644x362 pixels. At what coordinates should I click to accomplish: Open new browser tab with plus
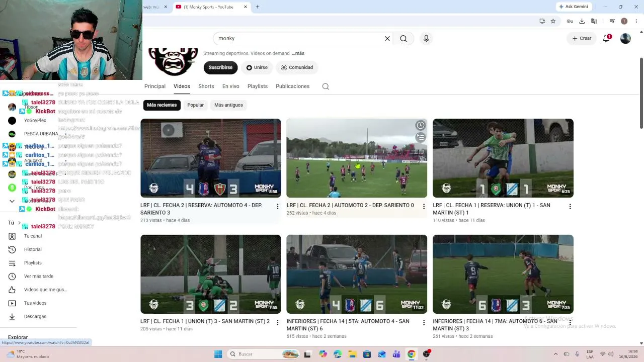tap(257, 7)
